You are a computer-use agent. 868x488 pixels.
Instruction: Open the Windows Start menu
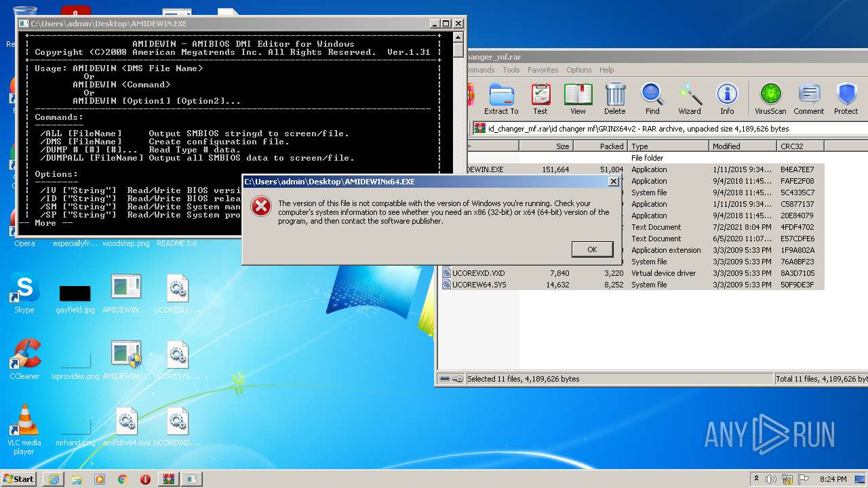tap(18, 479)
